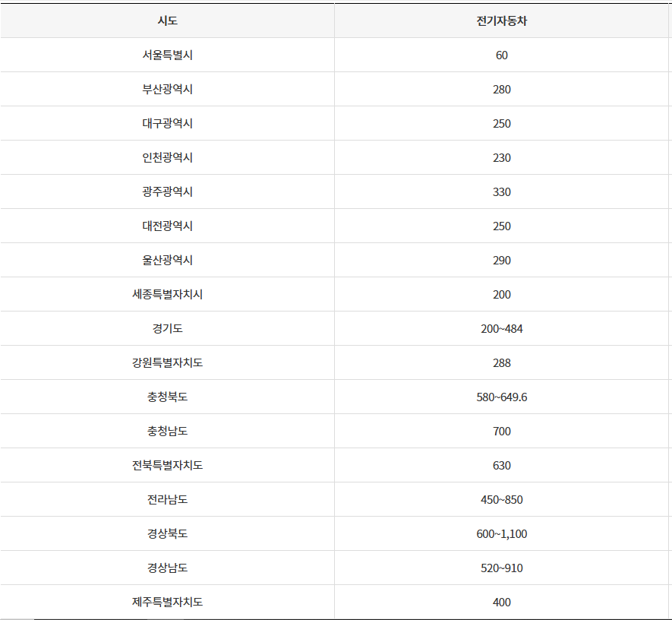Click the 인천광역시 cell
This screenshot has width=672, height=620.
168,157
